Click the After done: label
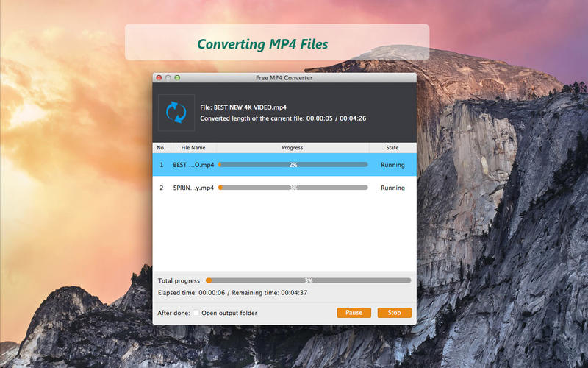Image resolution: width=588 pixels, height=368 pixels. 173,313
